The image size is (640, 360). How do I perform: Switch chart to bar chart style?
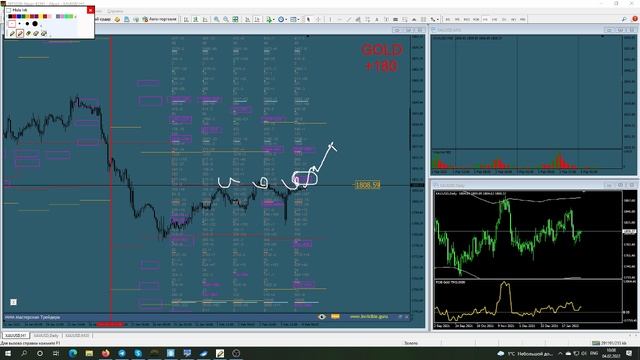(x=186, y=19)
